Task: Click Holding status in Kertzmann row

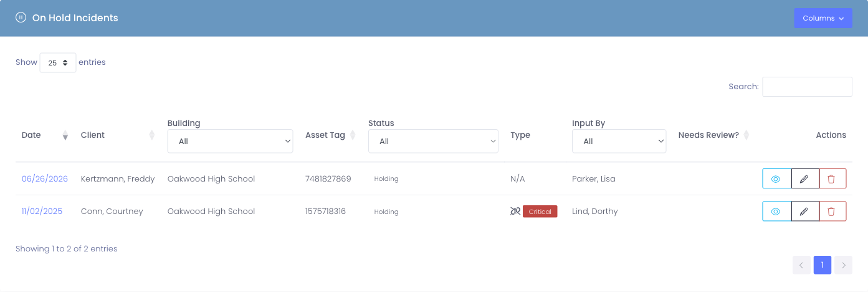Action: point(386,179)
